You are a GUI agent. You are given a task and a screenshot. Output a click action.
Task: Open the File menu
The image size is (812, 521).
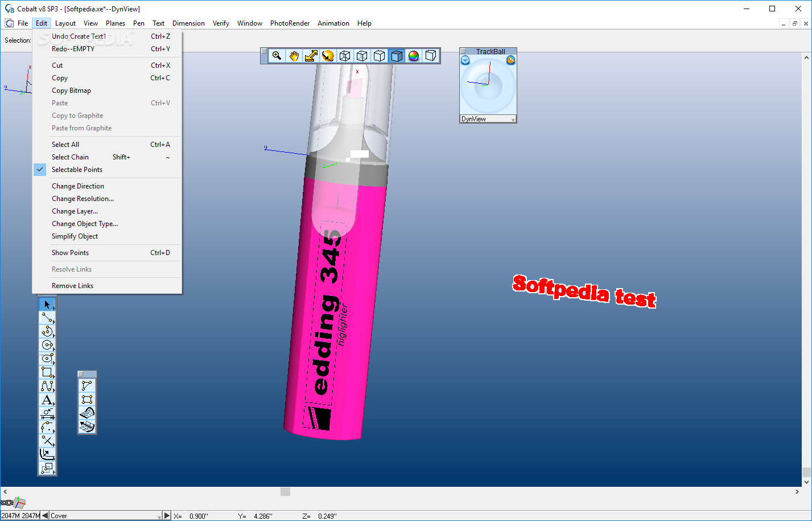point(23,23)
